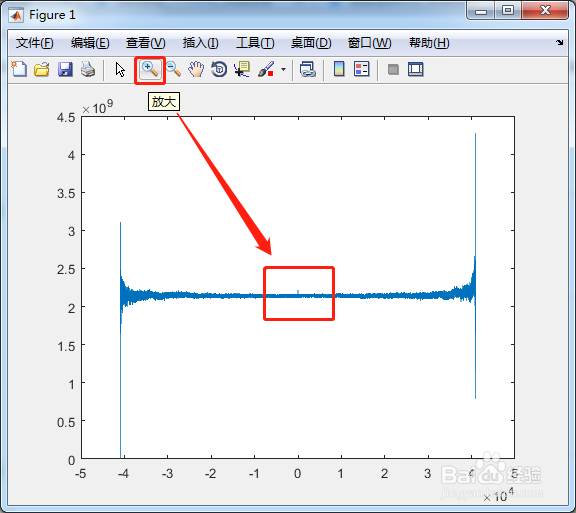Open the 查看(V) menu
Viewport: 576px width, 513px height.
click(145, 43)
